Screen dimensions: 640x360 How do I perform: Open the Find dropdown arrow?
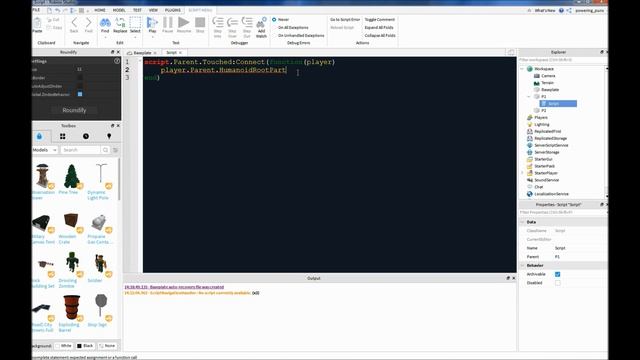[x=105, y=37]
